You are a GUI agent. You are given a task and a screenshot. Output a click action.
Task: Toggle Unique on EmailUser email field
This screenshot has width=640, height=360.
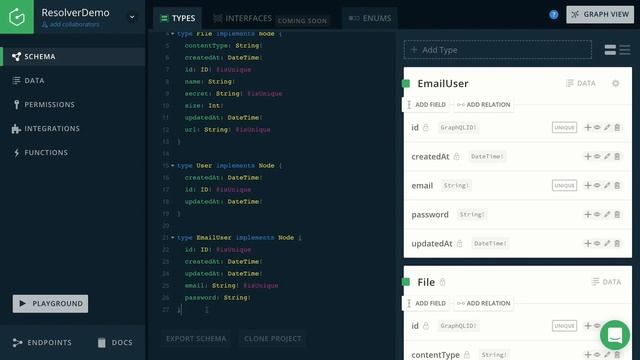[564, 185]
